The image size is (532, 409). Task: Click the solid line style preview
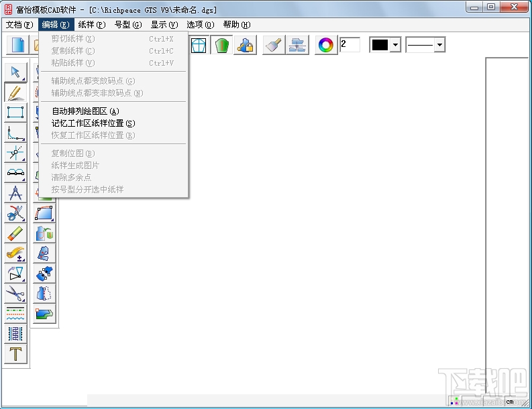click(x=420, y=45)
